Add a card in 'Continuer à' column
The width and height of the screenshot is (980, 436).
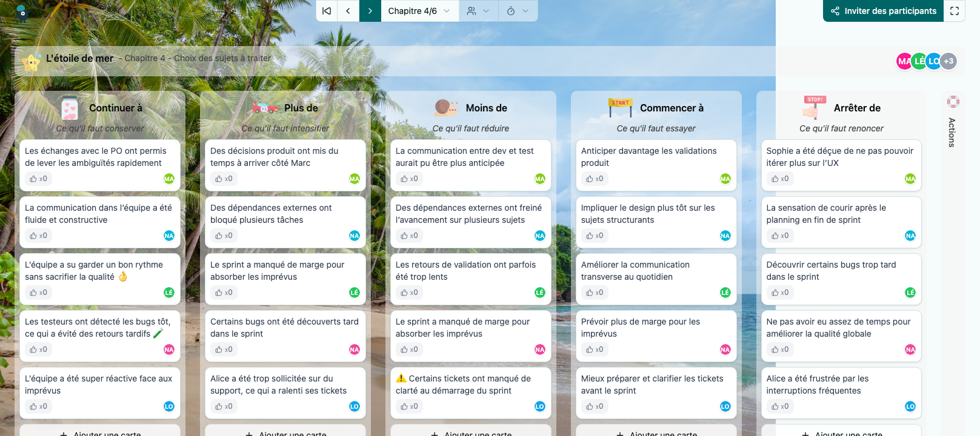(x=100, y=432)
